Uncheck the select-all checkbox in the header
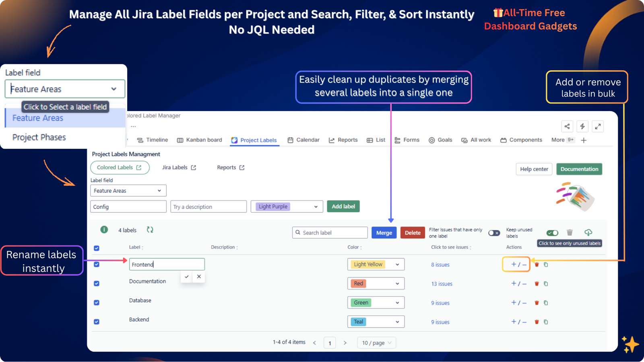 click(96, 248)
